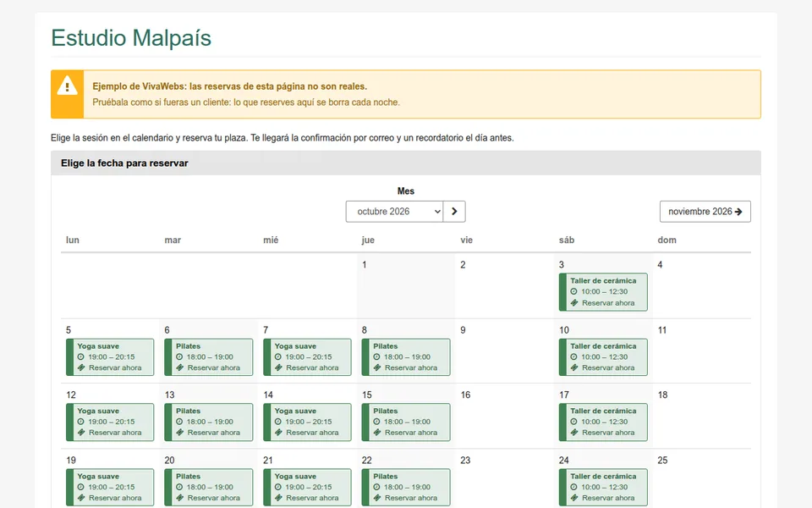The width and height of the screenshot is (812, 508).
Task: Open Taller de cerámica on day 3
Action: tap(603, 292)
